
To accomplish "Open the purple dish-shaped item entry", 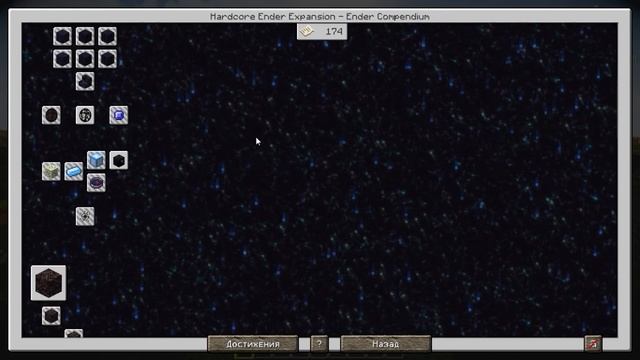I will (x=96, y=182).
